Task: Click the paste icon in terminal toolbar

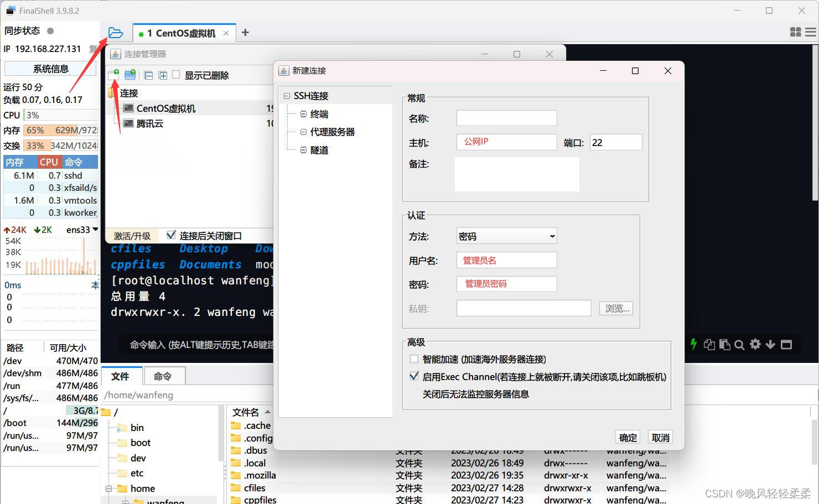Action: 724,345
